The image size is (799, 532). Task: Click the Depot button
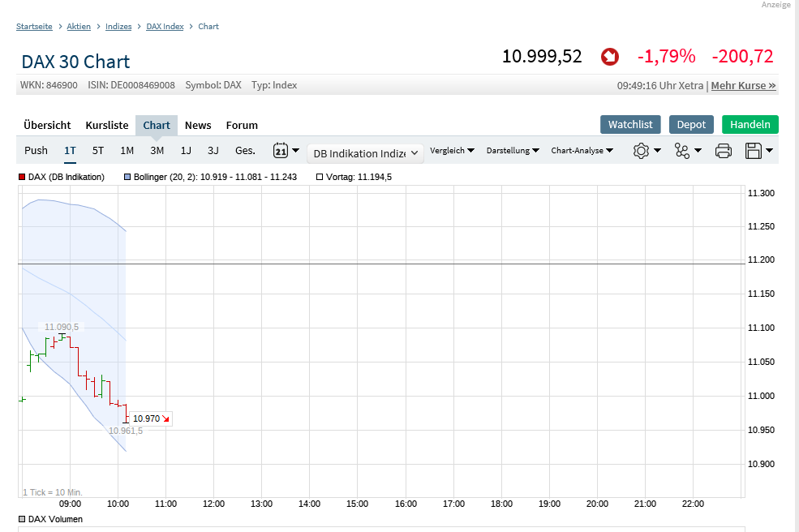point(691,124)
